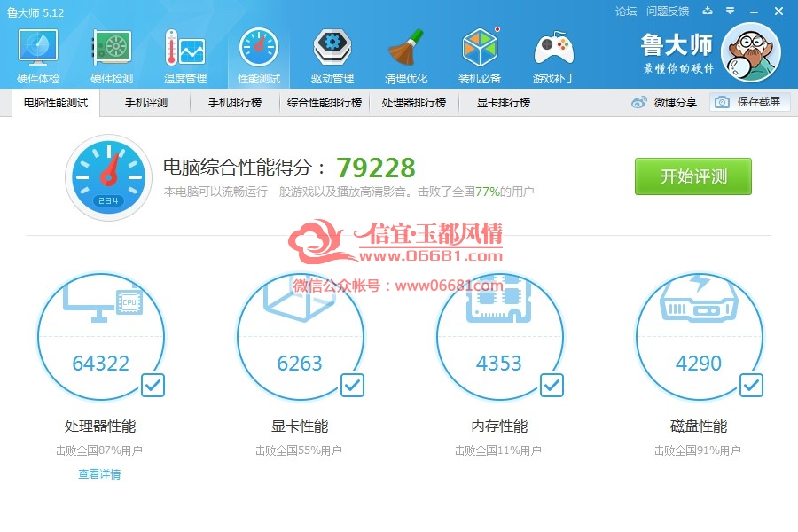
Task: Switch to 电脑性能测试 tab
Action: click(x=56, y=103)
